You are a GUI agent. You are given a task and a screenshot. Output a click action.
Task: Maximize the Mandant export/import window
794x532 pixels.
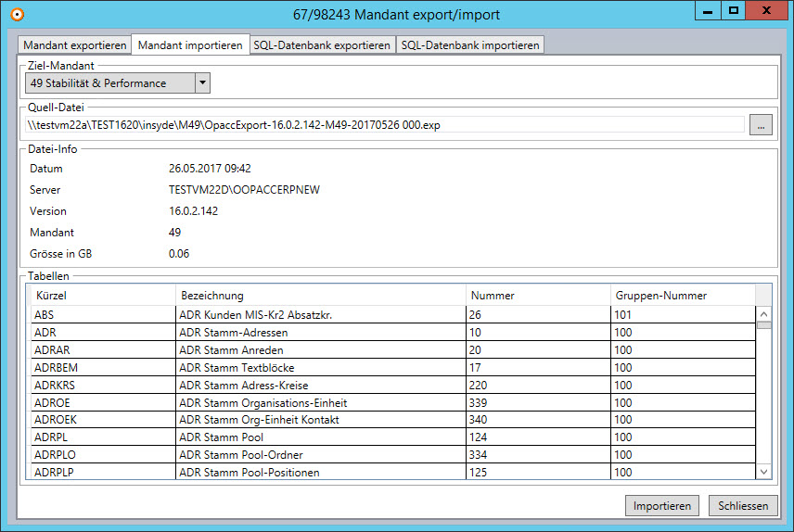pos(733,10)
